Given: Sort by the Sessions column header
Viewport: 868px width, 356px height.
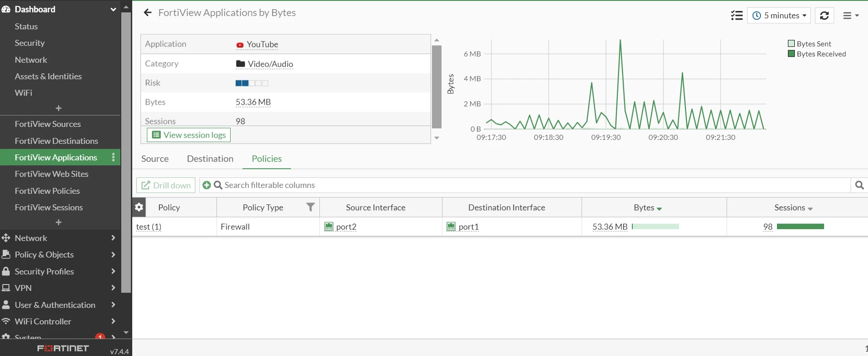Looking at the screenshot, I should (x=797, y=207).
